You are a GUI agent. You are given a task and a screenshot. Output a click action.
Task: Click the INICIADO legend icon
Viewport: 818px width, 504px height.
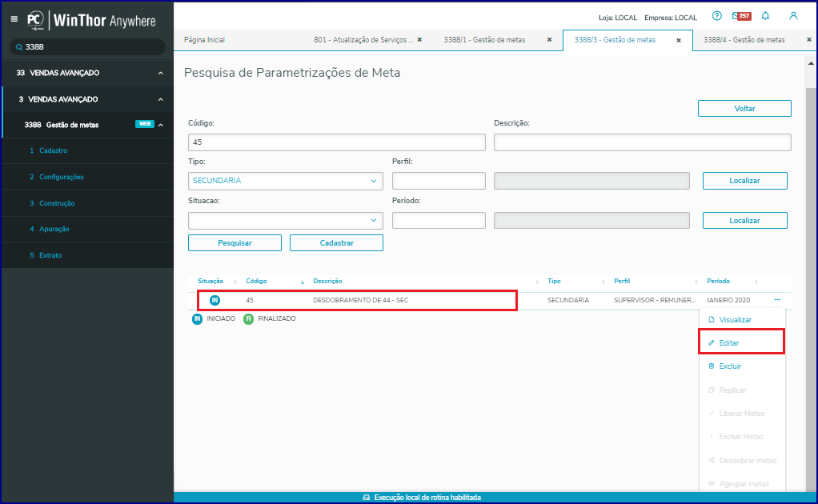tap(197, 319)
